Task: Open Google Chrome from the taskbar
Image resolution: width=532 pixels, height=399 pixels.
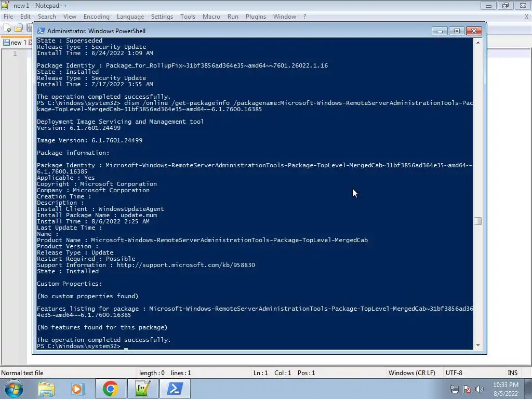Action: (110, 389)
